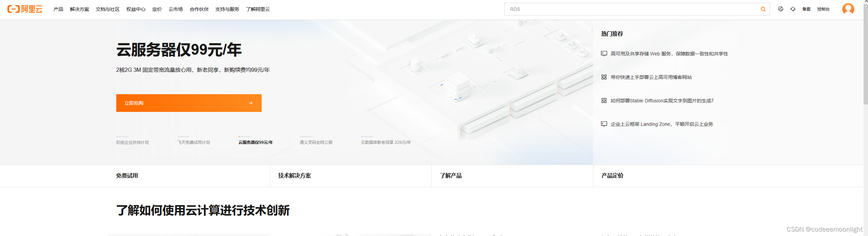Click the 云服务器仅99元/年 banner headline
868x236 pixels.
point(179,50)
